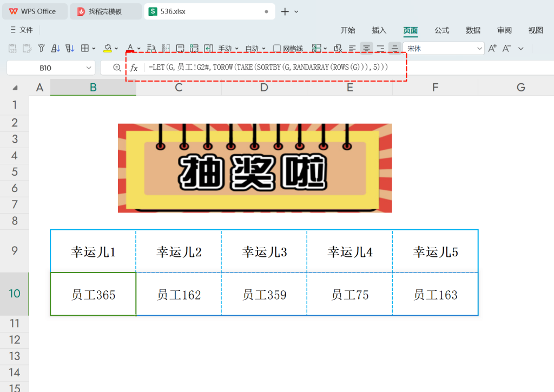
Task: Click the filter funnel icon
Action: tap(41, 48)
